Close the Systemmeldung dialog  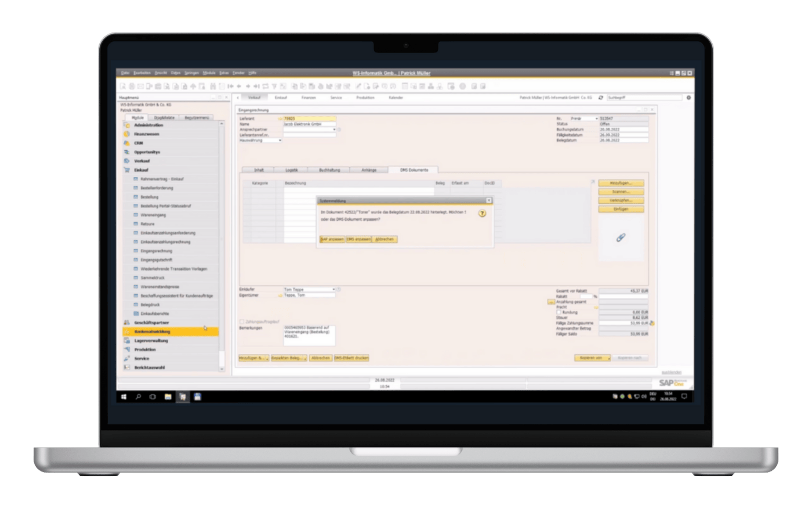488,200
